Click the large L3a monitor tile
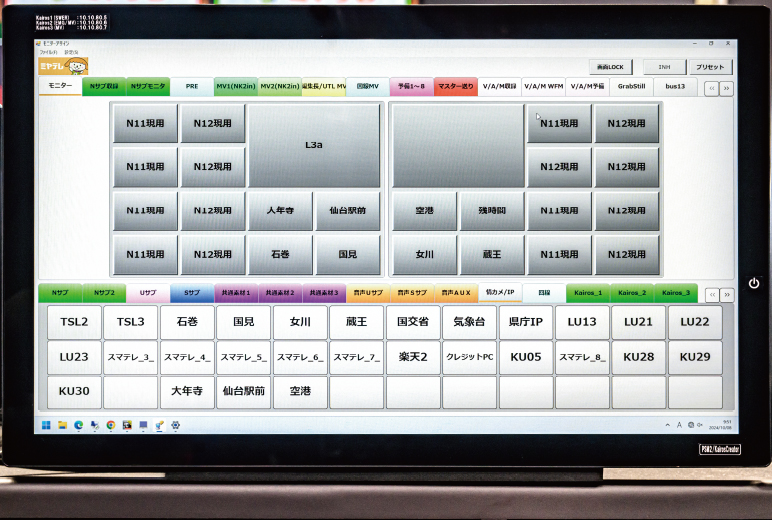772x520 pixels. (x=314, y=145)
